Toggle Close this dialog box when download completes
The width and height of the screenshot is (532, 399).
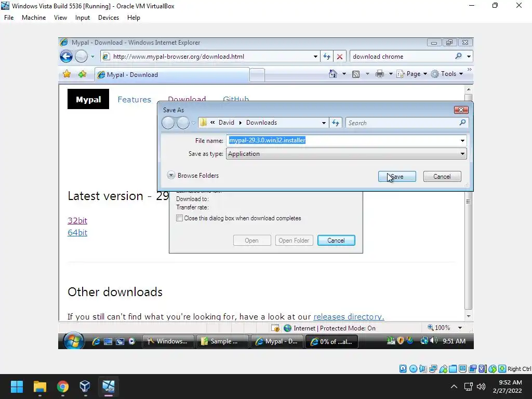(179, 218)
